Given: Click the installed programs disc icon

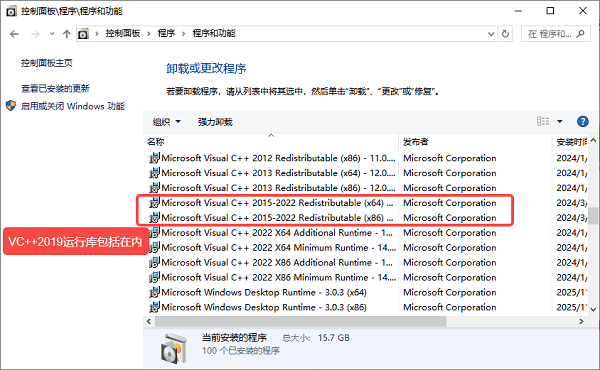Looking at the screenshot, I should click(x=174, y=348).
